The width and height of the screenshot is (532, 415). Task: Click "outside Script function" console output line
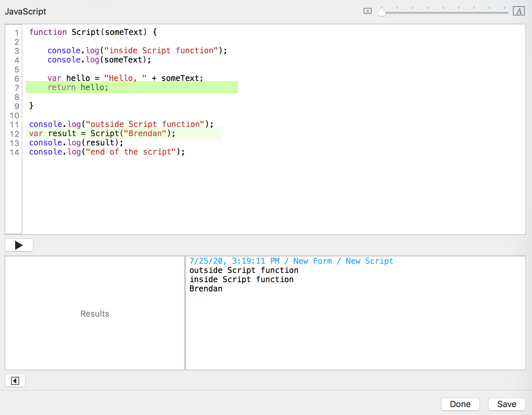pos(244,270)
